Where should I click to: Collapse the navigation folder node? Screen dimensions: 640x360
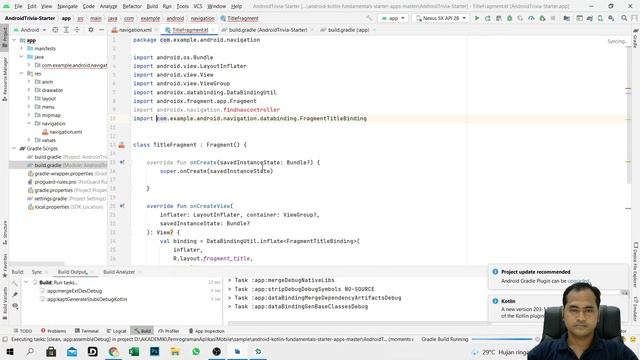click(29, 123)
